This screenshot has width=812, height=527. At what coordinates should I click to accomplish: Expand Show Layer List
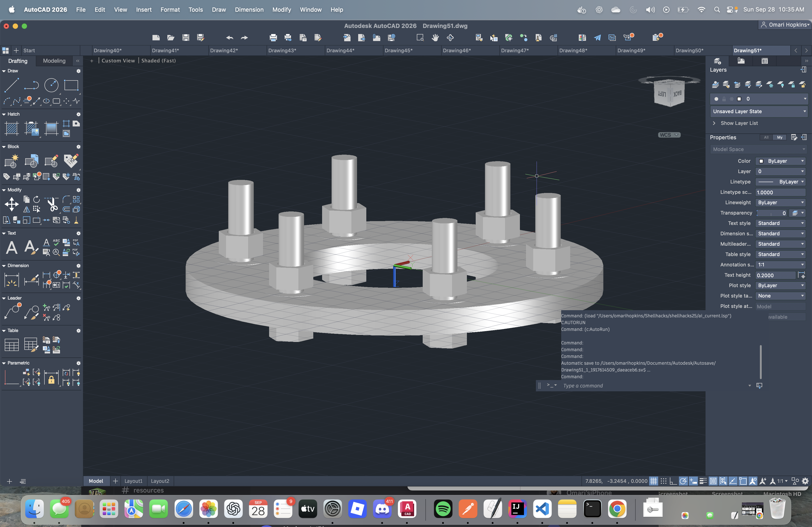pos(739,123)
